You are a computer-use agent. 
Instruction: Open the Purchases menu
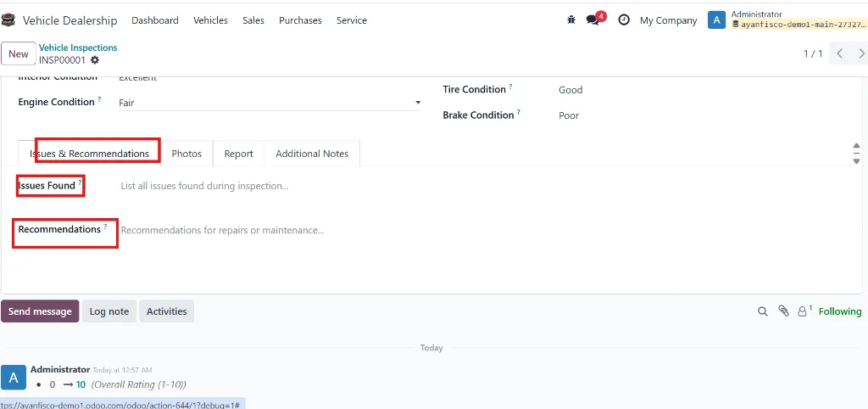click(300, 20)
